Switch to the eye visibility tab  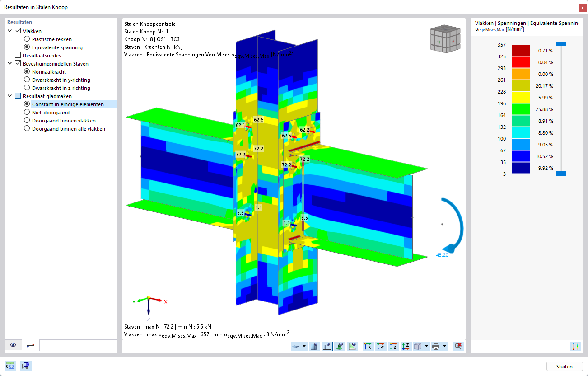pyautogui.click(x=13, y=345)
